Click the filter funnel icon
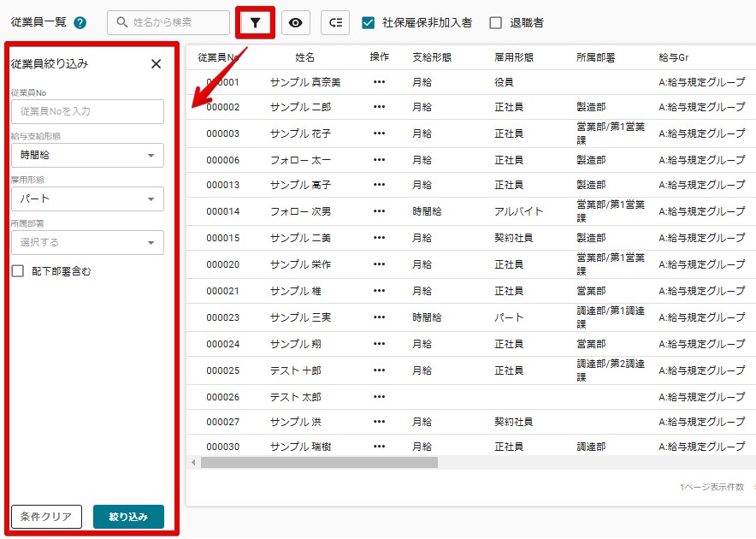Viewport: 756px width, 539px height. [255, 23]
